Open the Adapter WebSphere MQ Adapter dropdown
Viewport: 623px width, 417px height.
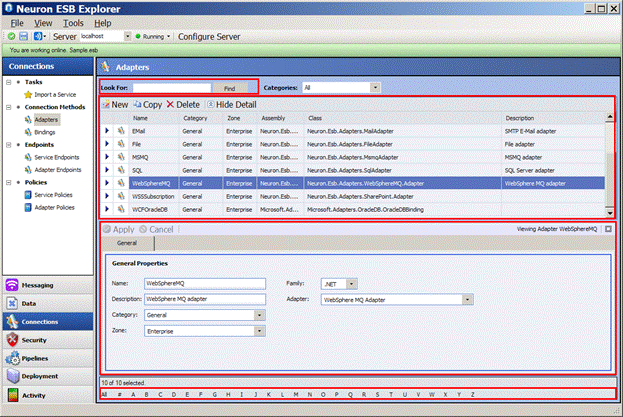[x=468, y=299]
